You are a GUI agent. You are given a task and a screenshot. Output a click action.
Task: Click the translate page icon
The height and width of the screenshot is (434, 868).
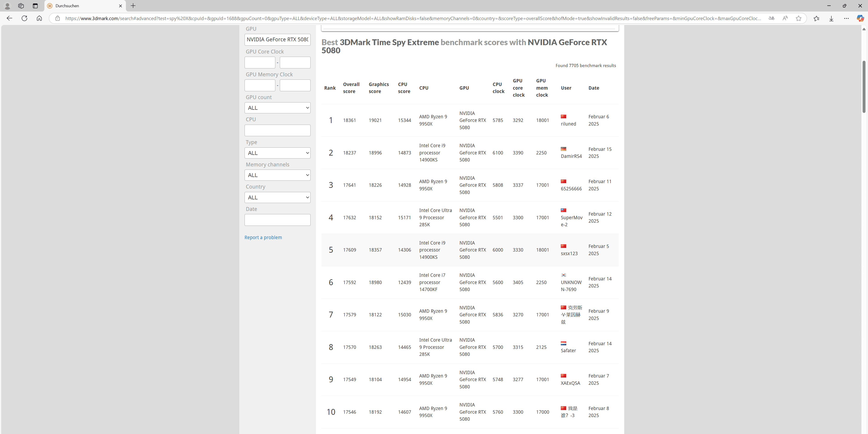(771, 18)
